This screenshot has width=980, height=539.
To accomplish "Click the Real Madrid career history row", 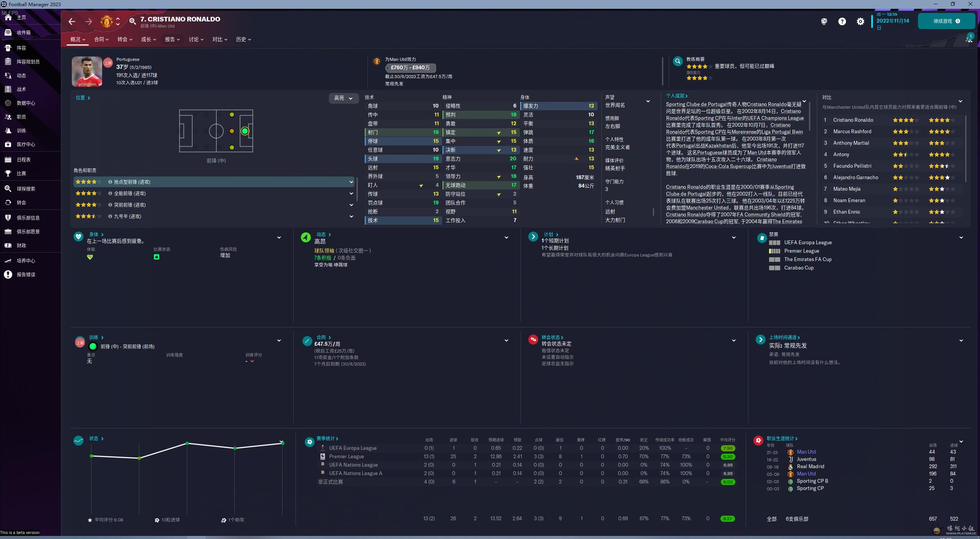I will coord(864,467).
